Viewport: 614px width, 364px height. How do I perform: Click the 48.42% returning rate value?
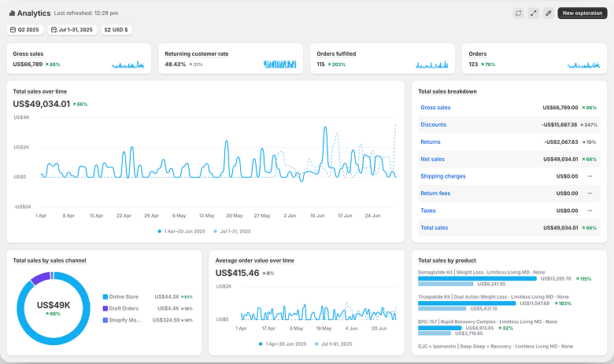tap(175, 64)
